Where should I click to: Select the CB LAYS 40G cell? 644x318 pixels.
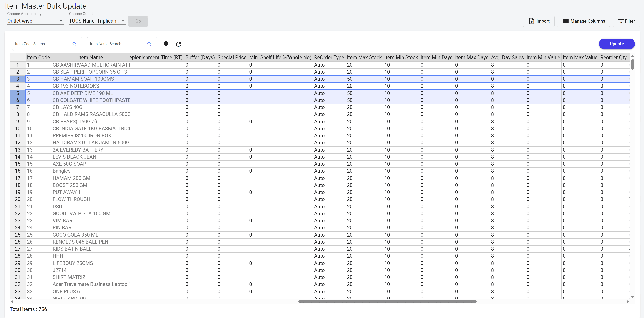pos(90,107)
